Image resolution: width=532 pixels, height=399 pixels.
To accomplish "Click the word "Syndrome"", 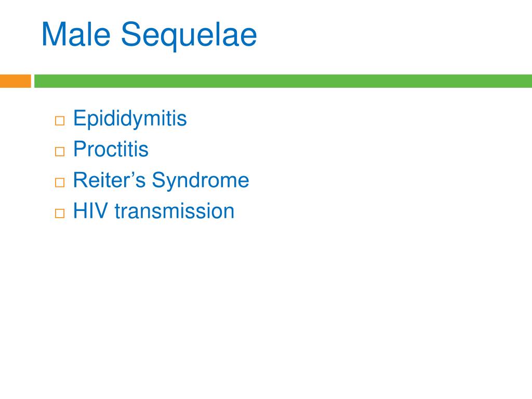I will point(201,181).
